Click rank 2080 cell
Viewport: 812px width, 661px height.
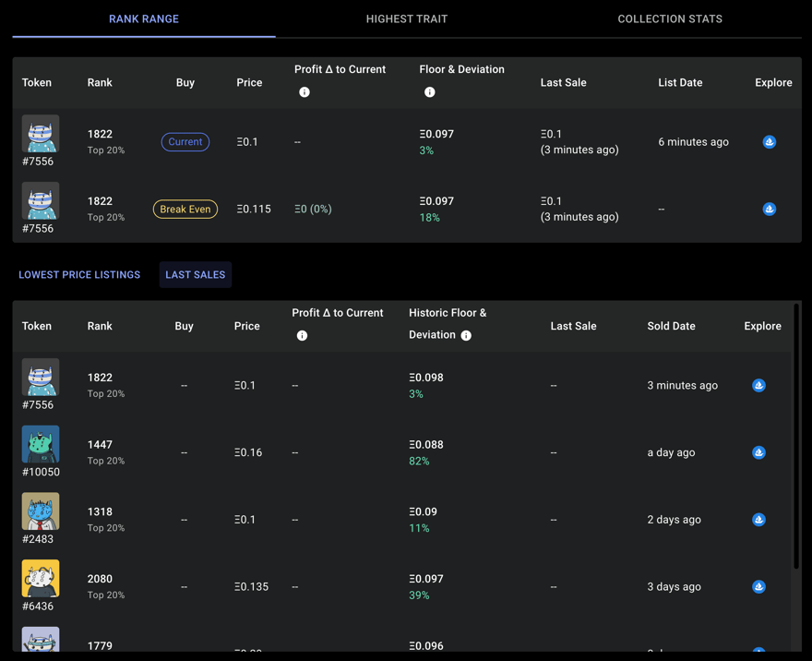pos(100,579)
